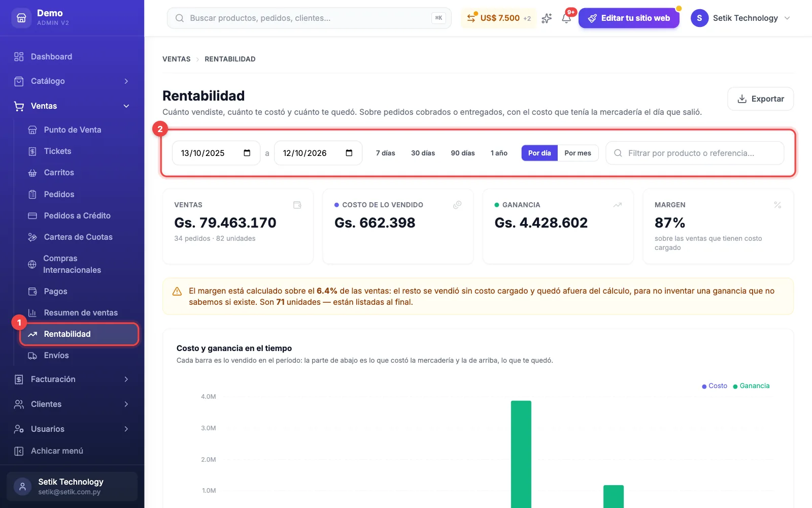Select the 1 año range
The width and height of the screenshot is (812, 508).
[x=499, y=153]
